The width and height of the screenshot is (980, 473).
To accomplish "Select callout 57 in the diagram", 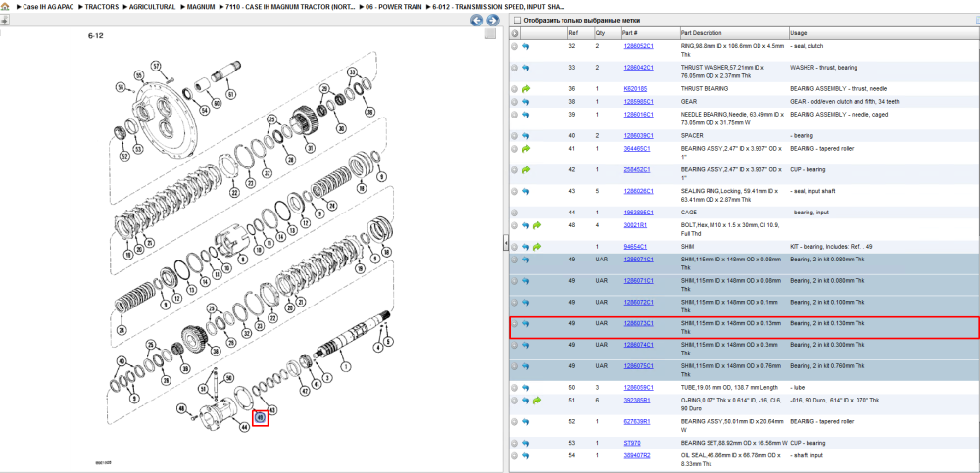I will [x=156, y=66].
